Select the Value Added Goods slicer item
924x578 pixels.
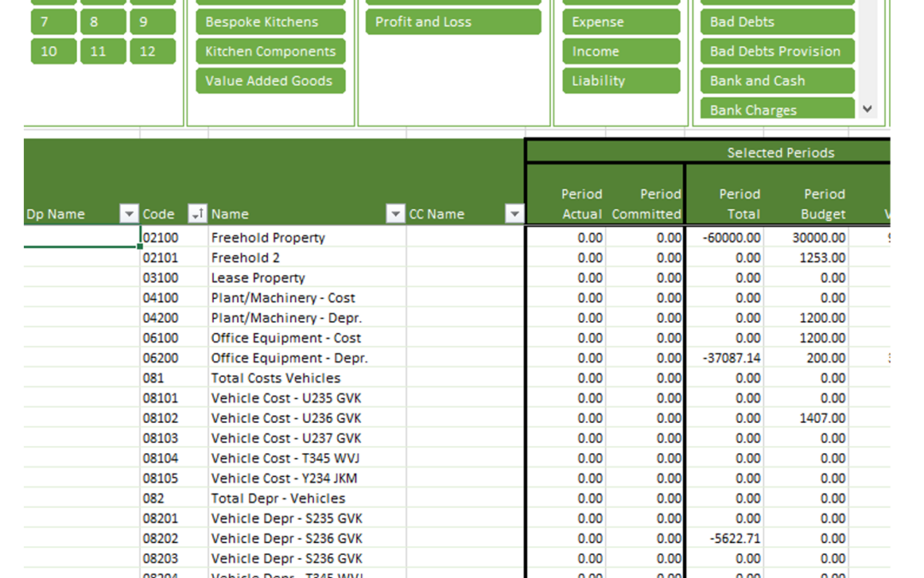(x=270, y=80)
